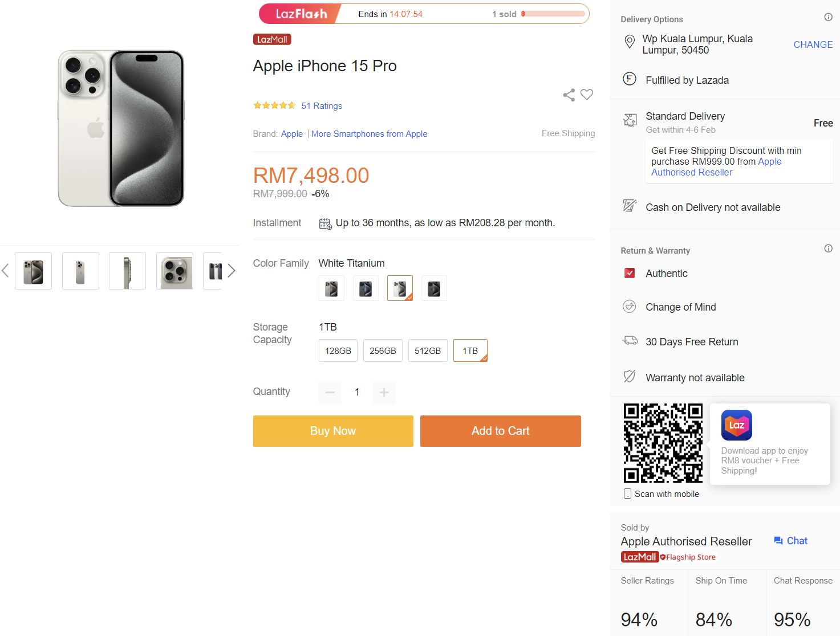Share this product
The height and width of the screenshot is (636, 840).
coord(568,95)
